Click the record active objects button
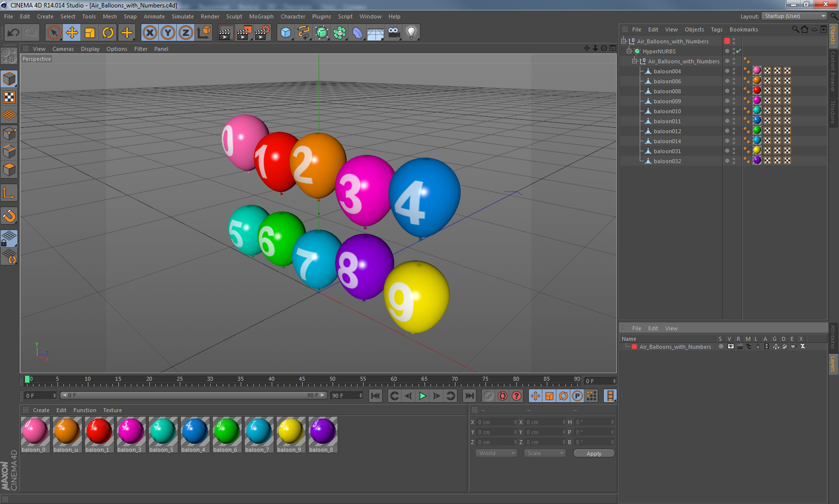 [x=488, y=396]
